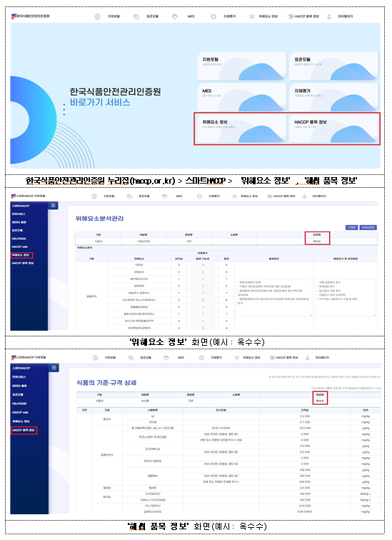Click the 지원포털 icon in the homepage top navigation
This screenshot has height=540, width=392.
click(x=98, y=16)
